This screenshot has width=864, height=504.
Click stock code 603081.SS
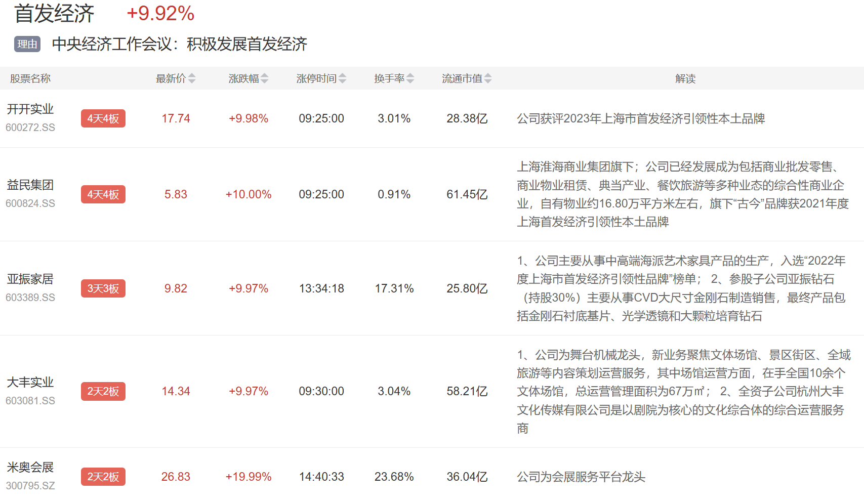click(30, 401)
